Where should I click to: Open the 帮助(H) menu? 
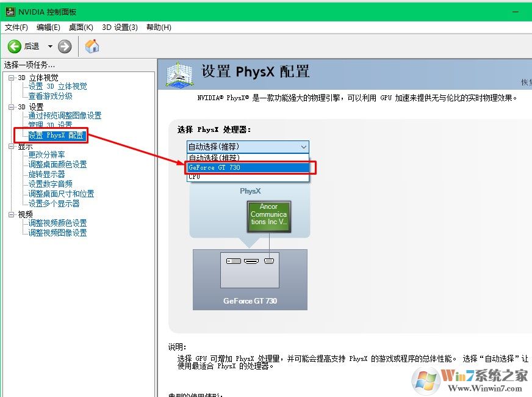pos(159,27)
